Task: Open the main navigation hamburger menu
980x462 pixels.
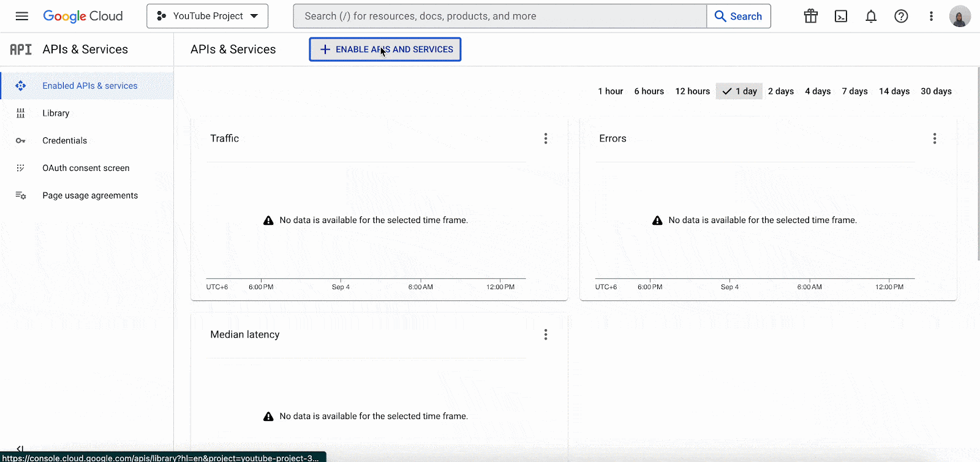Action: point(22,16)
